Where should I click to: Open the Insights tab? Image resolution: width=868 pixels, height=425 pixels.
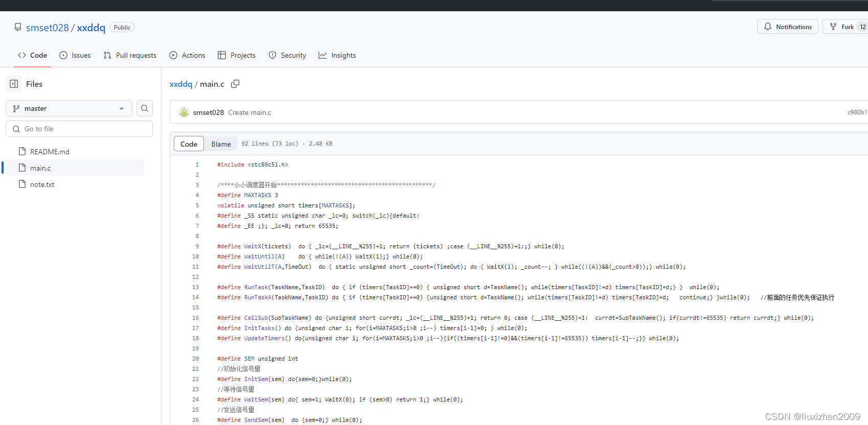click(x=337, y=55)
